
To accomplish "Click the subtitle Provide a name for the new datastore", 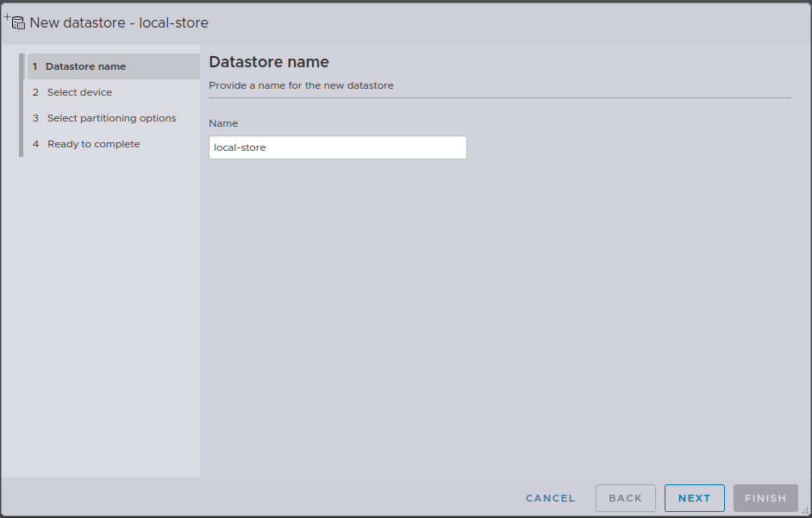I will tap(300, 85).
